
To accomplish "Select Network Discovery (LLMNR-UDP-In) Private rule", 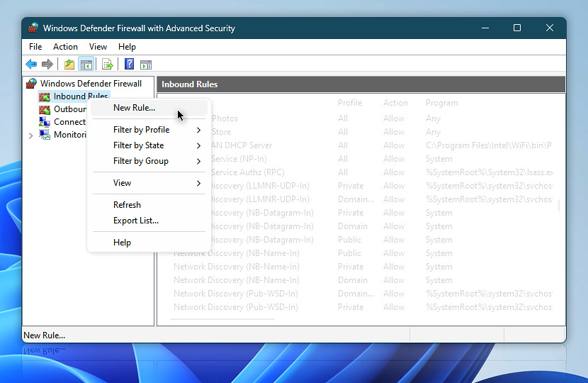I will (x=381, y=186).
